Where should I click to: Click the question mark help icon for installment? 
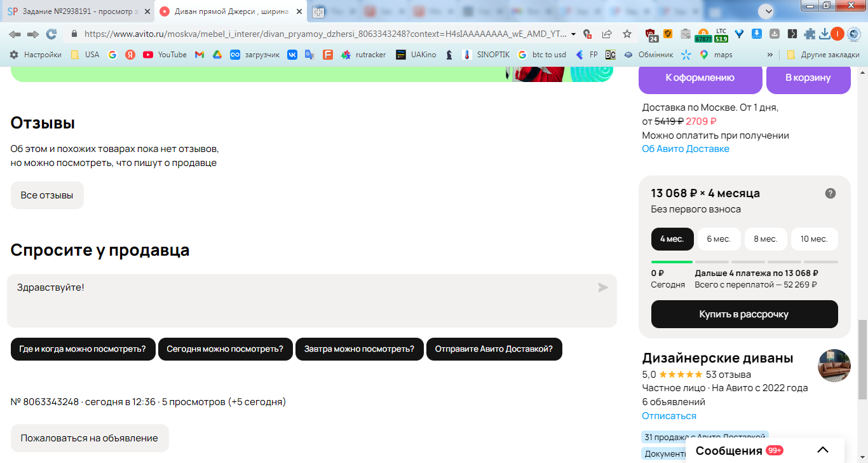(x=831, y=193)
